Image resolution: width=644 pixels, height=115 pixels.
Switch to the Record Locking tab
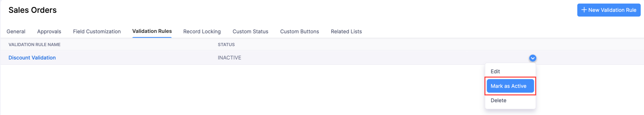point(202,32)
